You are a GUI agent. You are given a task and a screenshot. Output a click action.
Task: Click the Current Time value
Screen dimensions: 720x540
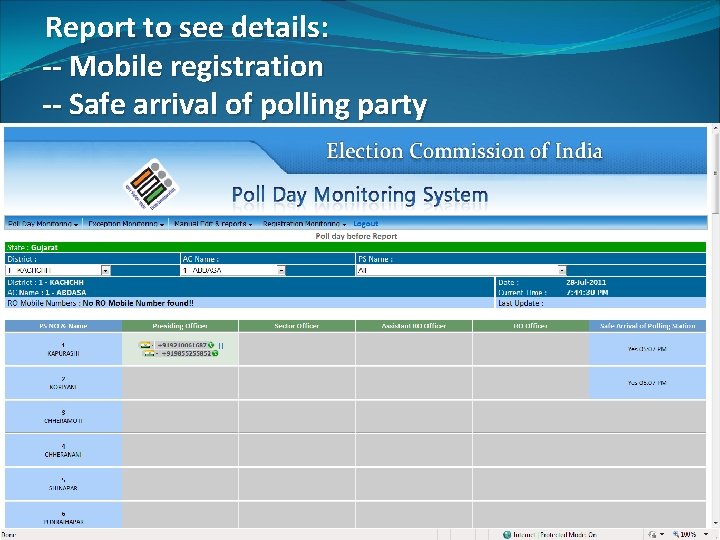click(587, 292)
